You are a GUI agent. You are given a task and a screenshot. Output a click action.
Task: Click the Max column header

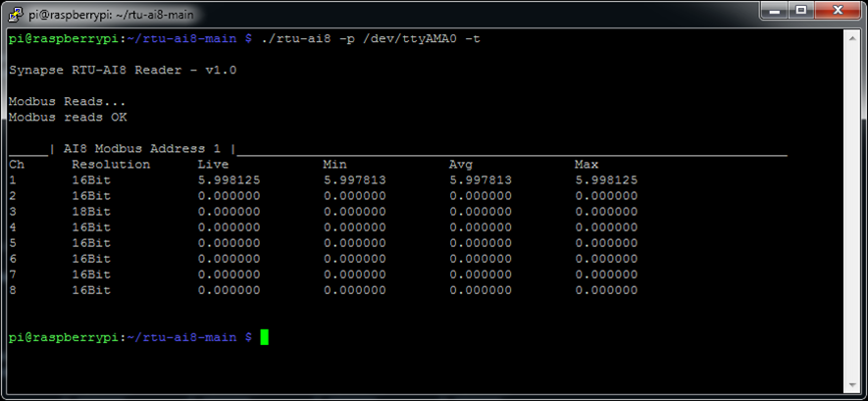pyautogui.click(x=587, y=165)
